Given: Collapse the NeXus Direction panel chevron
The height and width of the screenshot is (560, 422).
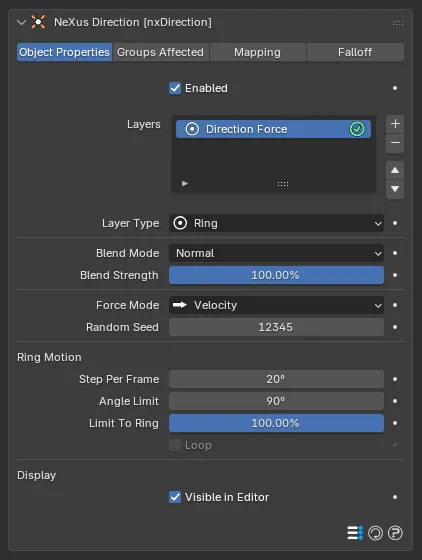Looking at the screenshot, I should (21, 22).
